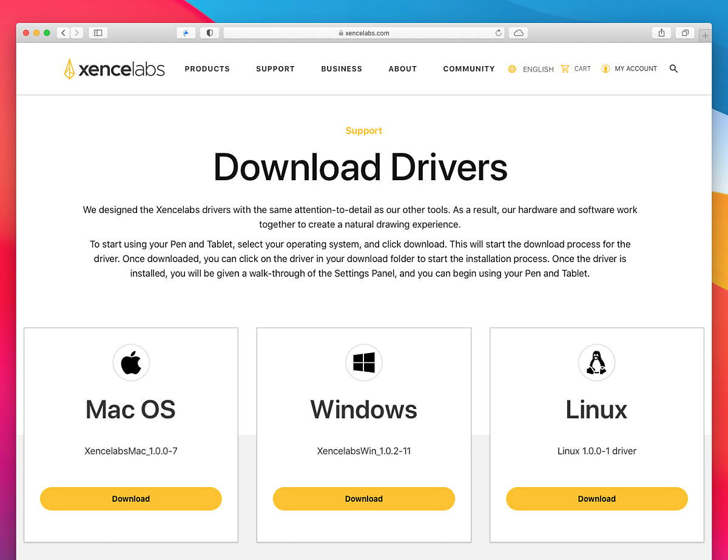Image resolution: width=728 pixels, height=560 pixels.
Task: Show Safari tab overview
Action: 685,33
